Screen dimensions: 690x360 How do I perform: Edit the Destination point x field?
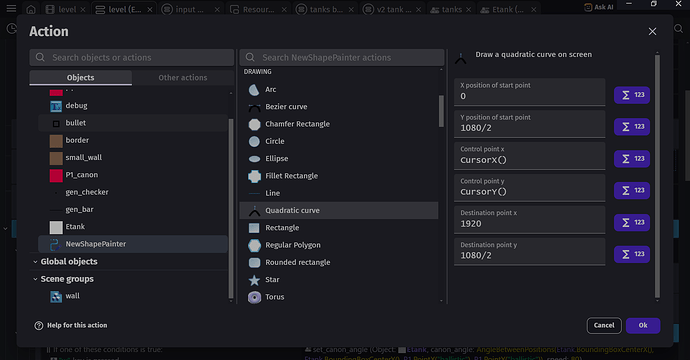tap(529, 220)
